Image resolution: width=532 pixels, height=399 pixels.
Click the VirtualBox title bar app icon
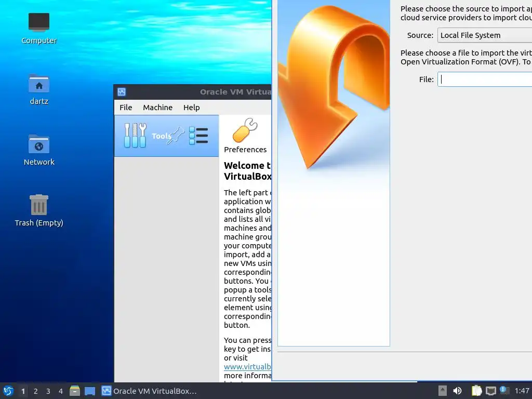point(122,92)
